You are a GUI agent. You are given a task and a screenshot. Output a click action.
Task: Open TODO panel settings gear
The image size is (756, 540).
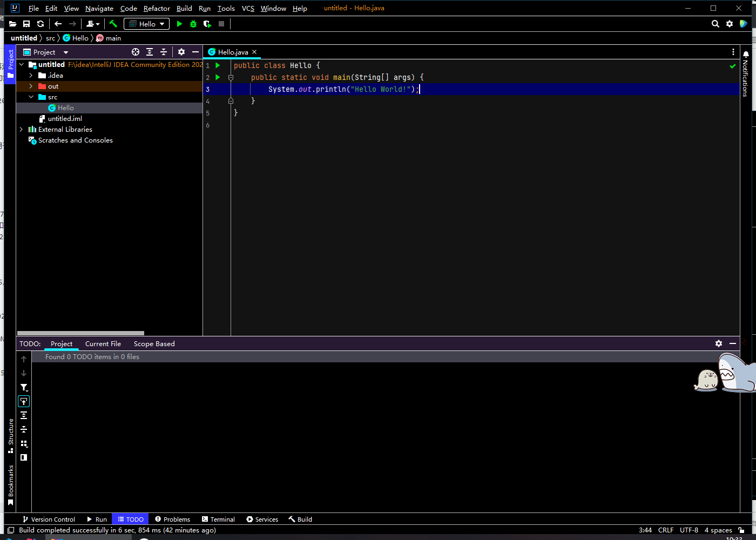[719, 343]
